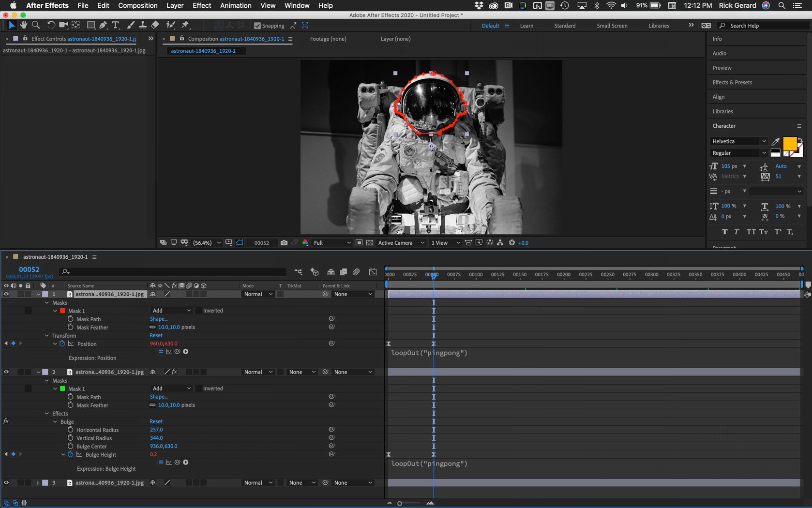812x508 pixels.
Task: Select the Rectangle shape tool
Action: click(x=91, y=25)
